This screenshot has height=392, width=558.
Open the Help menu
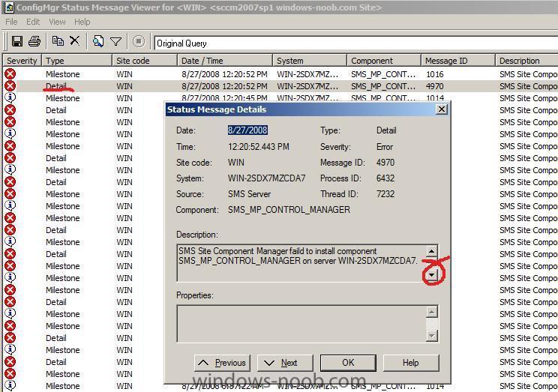click(x=82, y=22)
